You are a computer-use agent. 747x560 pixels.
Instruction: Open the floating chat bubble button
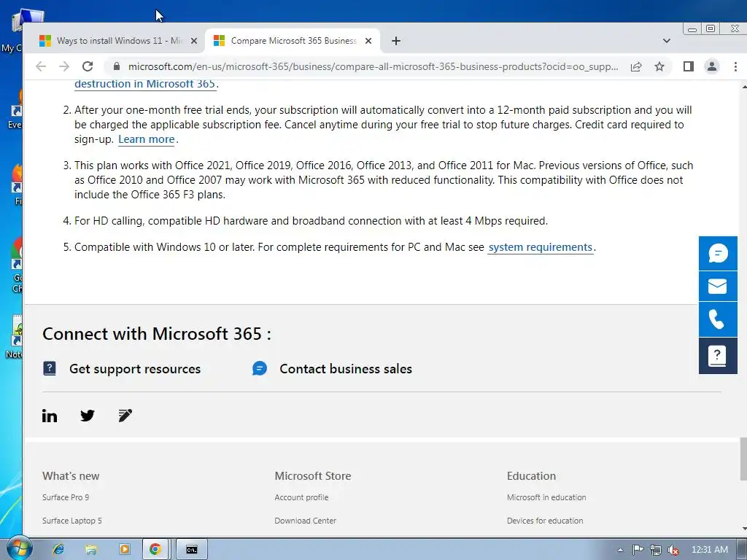coord(718,253)
